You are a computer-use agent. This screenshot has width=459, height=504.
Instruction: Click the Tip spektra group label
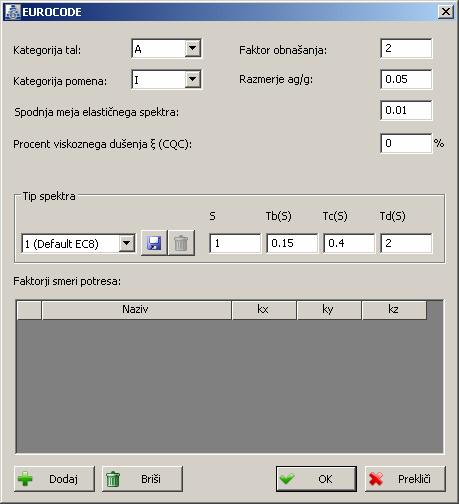[x=49, y=196]
